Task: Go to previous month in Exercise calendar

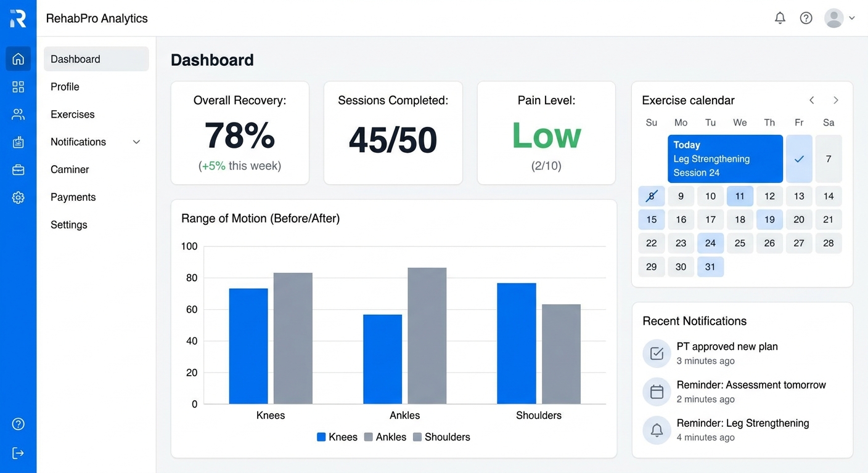Action: click(812, 100)
